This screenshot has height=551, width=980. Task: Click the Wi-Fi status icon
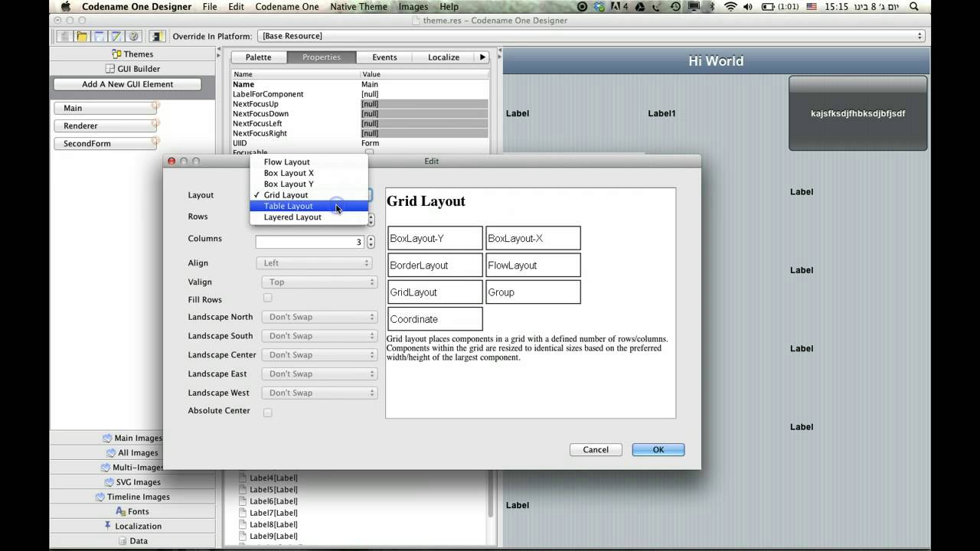[x=730, y=7]
